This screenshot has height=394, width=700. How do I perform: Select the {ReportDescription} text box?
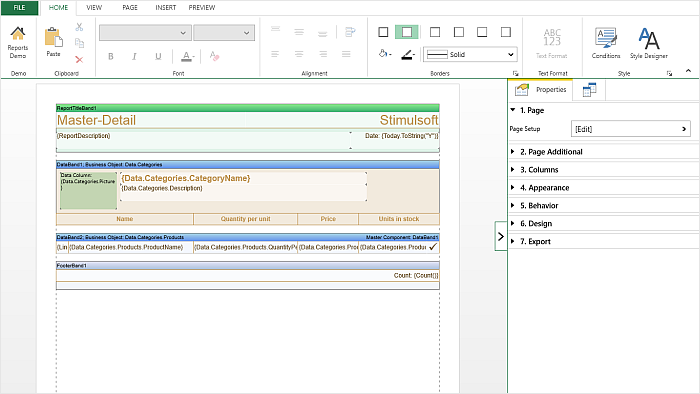pyautogui.click(x=204, y=140)
